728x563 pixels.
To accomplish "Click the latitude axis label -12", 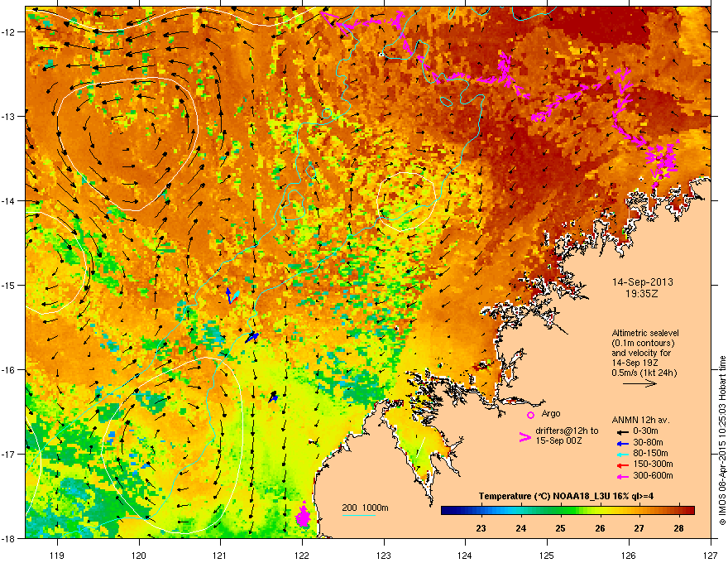I will coord(8,32).
